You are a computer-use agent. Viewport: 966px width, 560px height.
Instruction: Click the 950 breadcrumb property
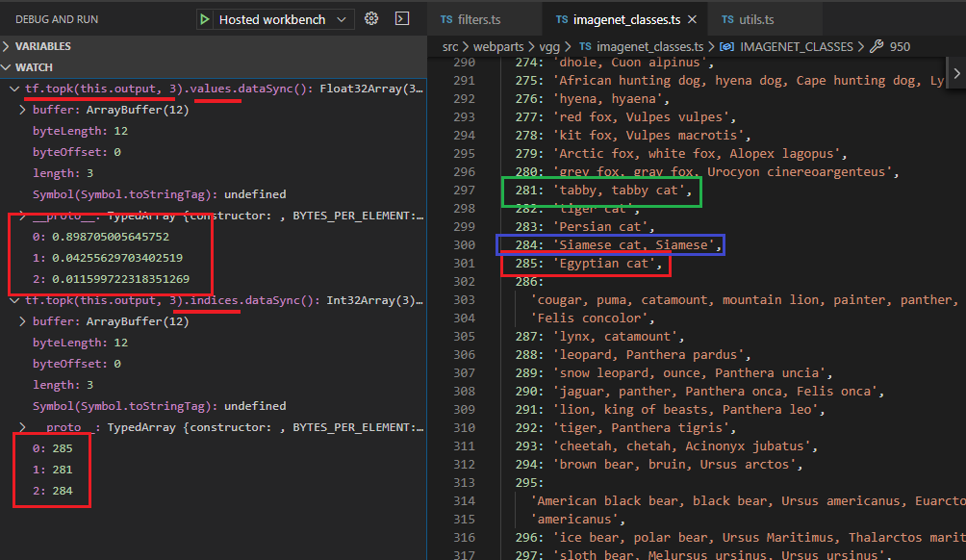point(900,47)
